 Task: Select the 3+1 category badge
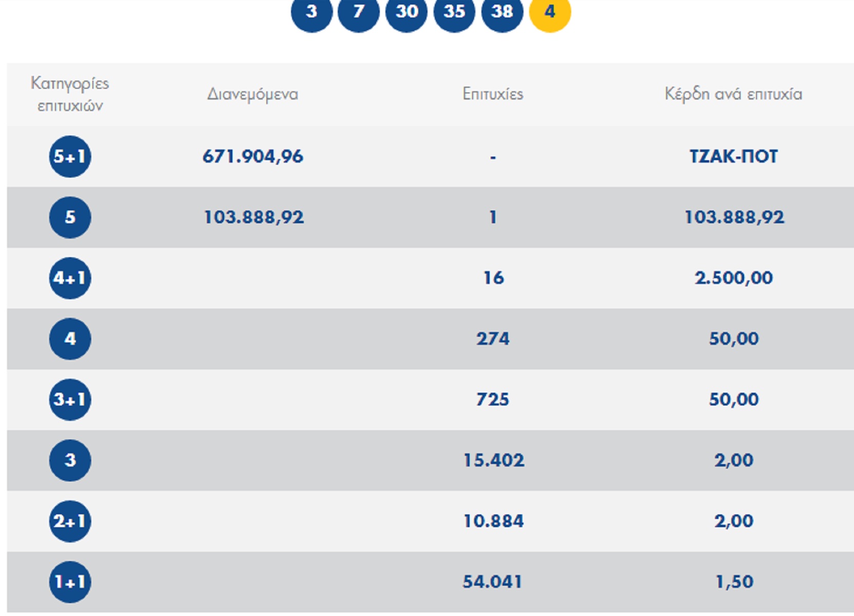[70, 399]
